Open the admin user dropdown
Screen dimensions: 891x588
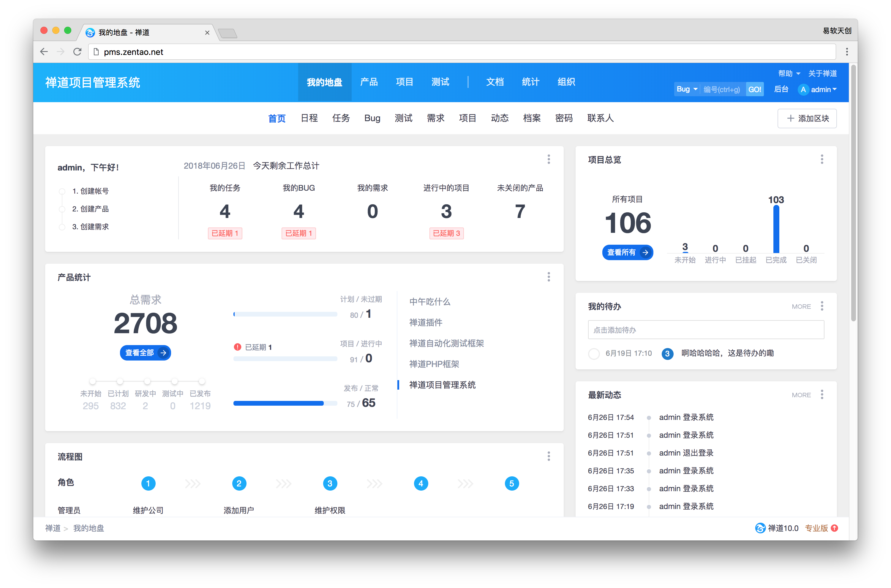point(824,90)
